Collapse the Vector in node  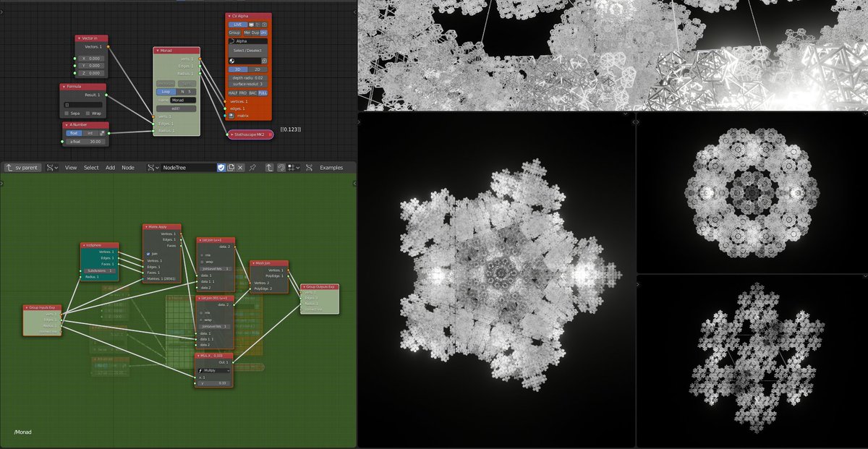(x=80, y=38)
